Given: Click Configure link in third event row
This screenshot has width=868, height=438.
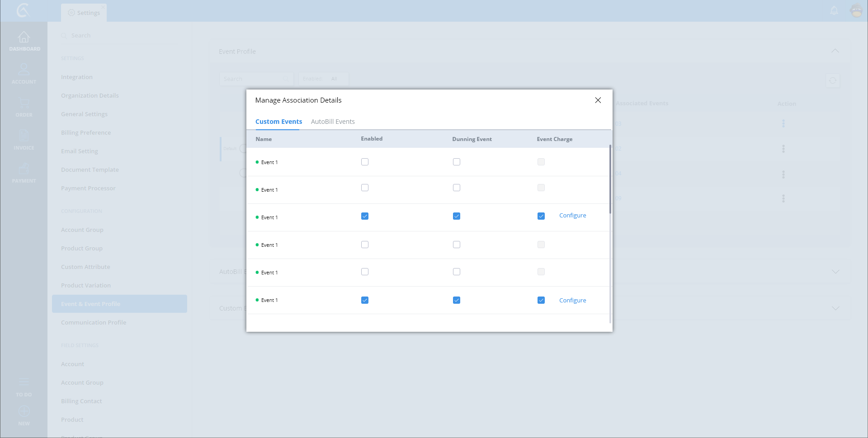Looking at the screenshot, I should 572,216.
